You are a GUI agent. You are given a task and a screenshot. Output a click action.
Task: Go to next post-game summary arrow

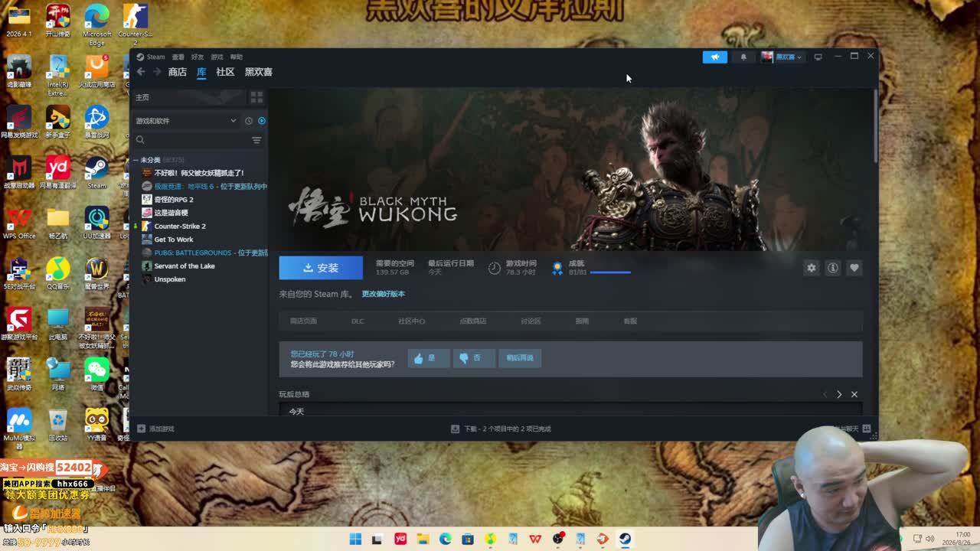[839, 394]
